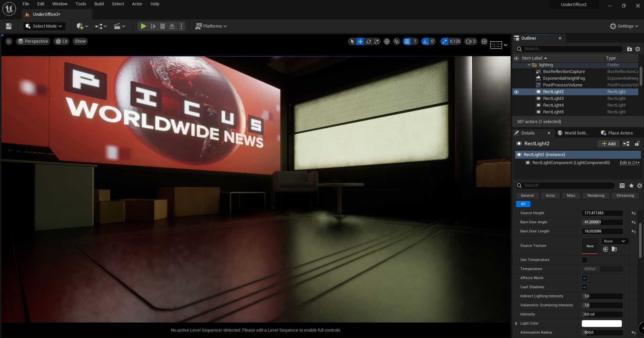The image size is (644, 338).
Task: Filter Details by Rendering category
Action: pyautogui.click(x=596, y=195)
